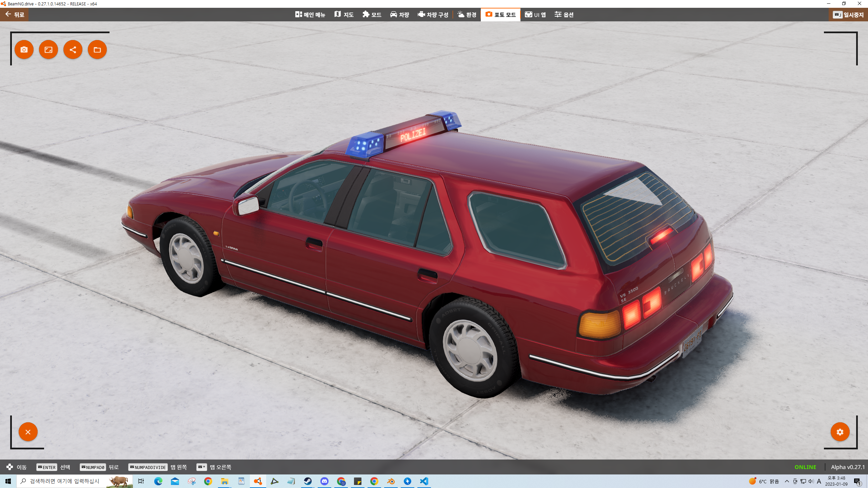The height and width of the screenshot is (488, 868).
Task: Select the 포토 모드 tab
Action: tap(500, 15)
